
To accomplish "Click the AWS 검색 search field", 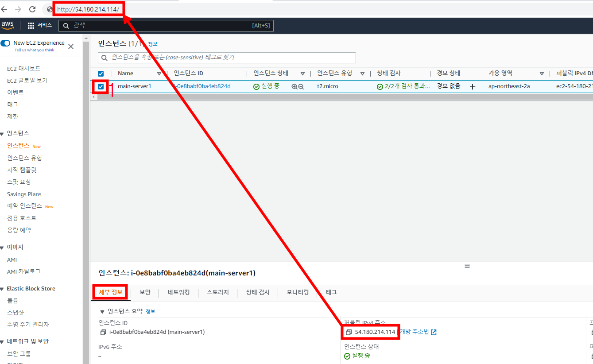I will 166,26.
